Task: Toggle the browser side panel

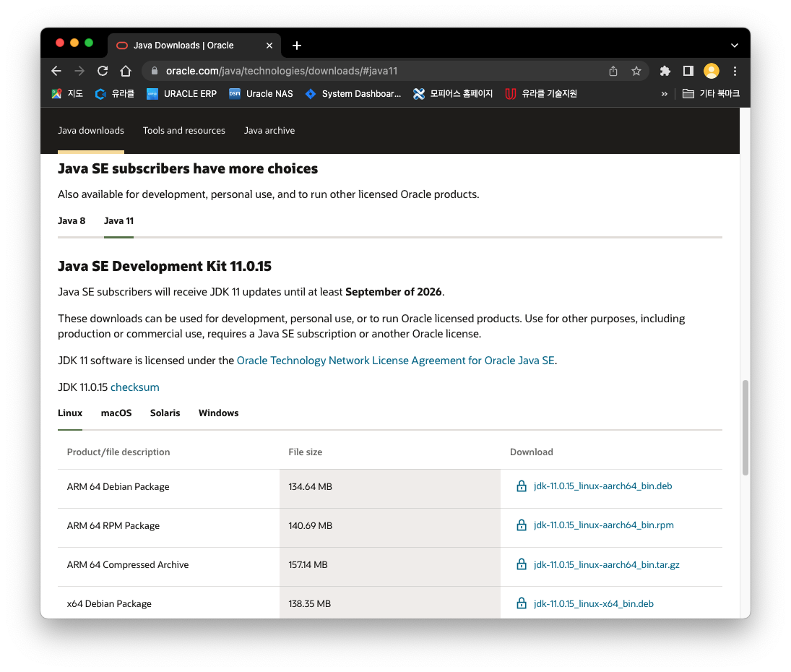Action: [x=688, y=71]
